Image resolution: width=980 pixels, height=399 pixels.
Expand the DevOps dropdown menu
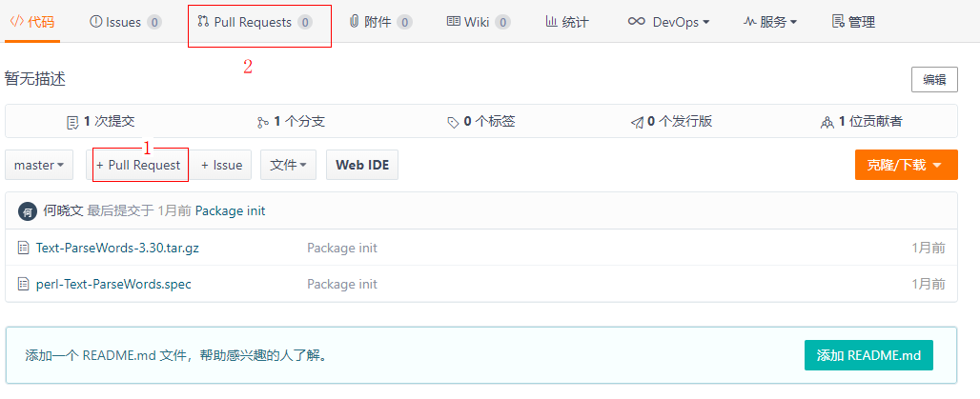pyautogui.click(x=668, y=22)
